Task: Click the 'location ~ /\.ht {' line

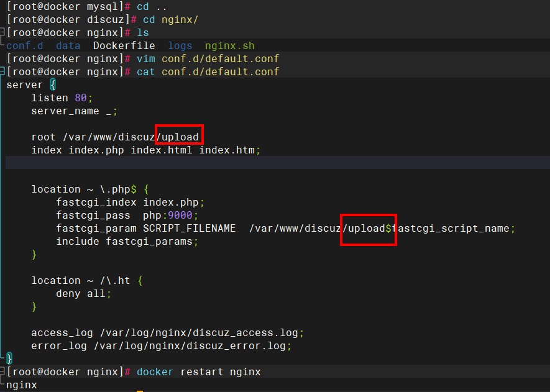Action: point(87,281)
